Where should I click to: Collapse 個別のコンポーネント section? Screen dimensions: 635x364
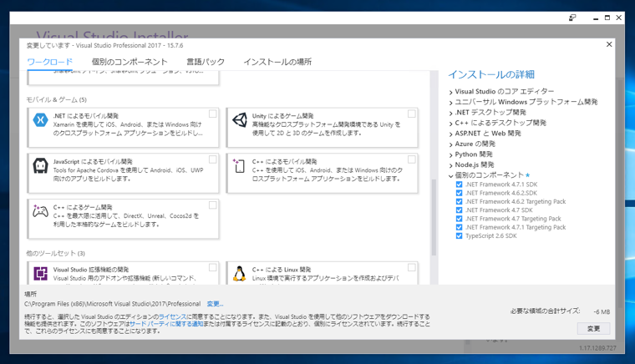point(450,176)
